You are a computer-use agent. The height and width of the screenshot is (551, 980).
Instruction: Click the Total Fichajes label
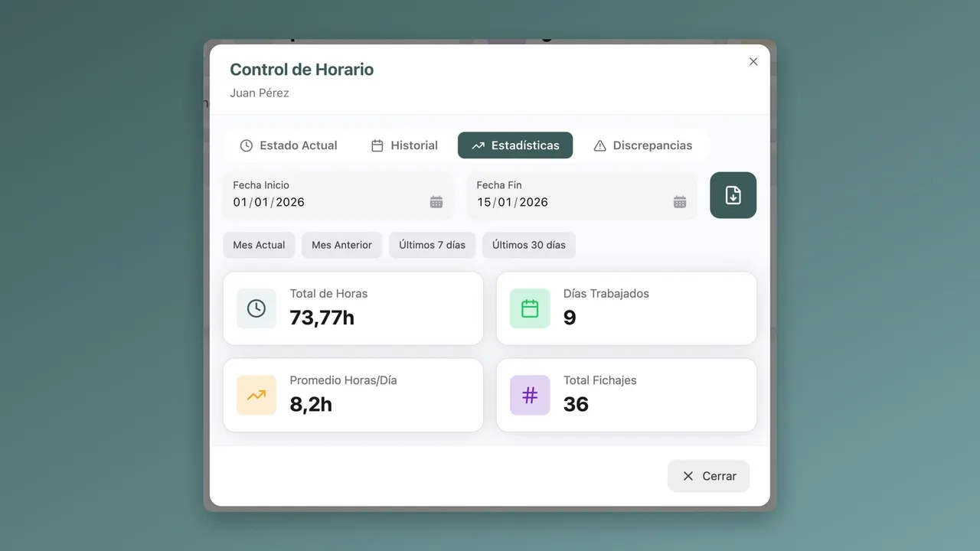600,380
